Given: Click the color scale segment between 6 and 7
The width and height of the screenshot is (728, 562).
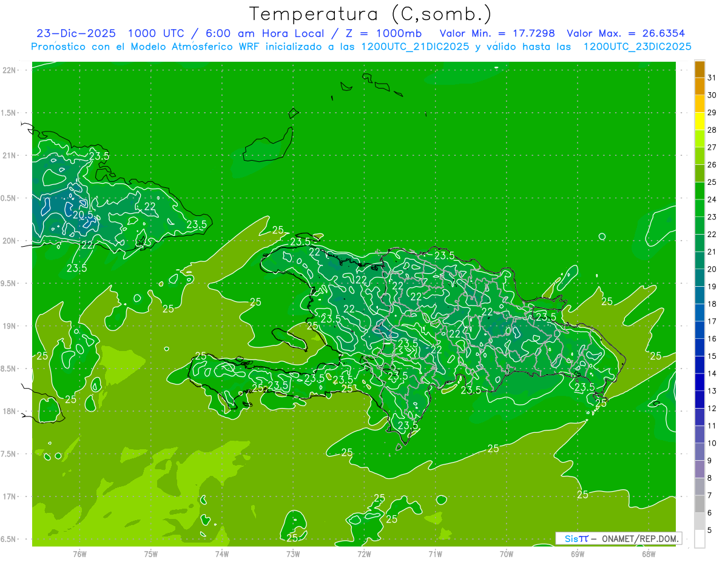Looking at the screenshot, I should pos(699,504).
